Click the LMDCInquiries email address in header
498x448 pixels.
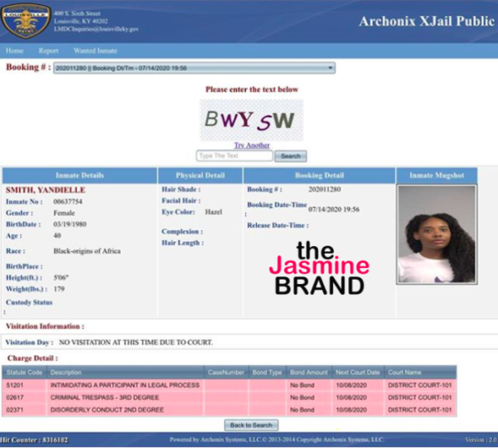96,29
